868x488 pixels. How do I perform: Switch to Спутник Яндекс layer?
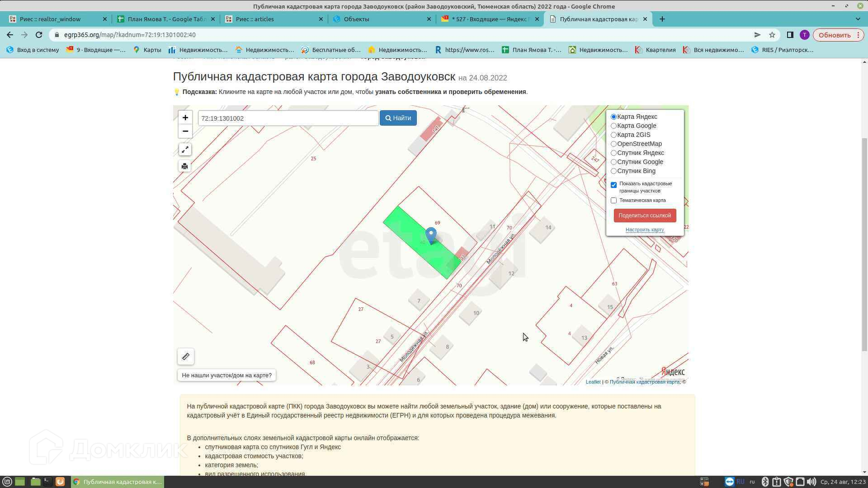click(613, 153)
